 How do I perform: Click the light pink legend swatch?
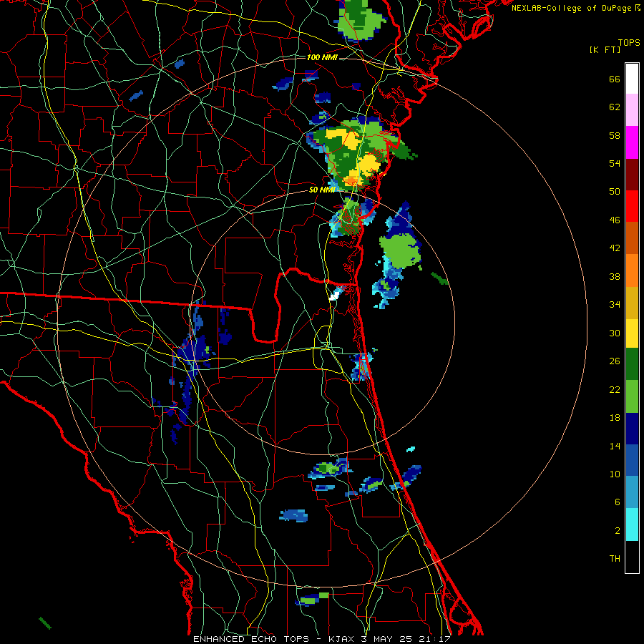[632, 109]
